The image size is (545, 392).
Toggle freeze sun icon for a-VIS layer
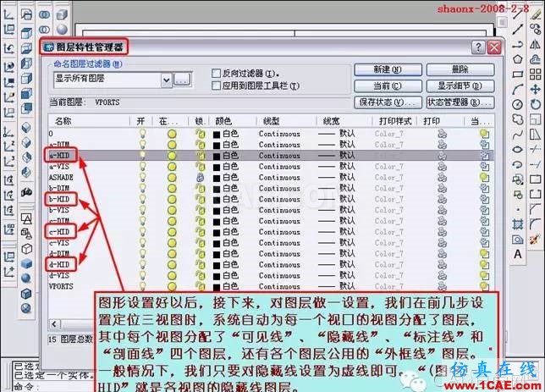coord(172,167)
